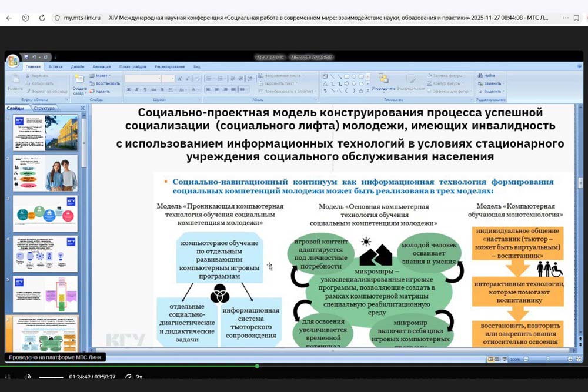Click the Найти search button
The height and width of the screenshot is (392, 588).
click(486, 76)
